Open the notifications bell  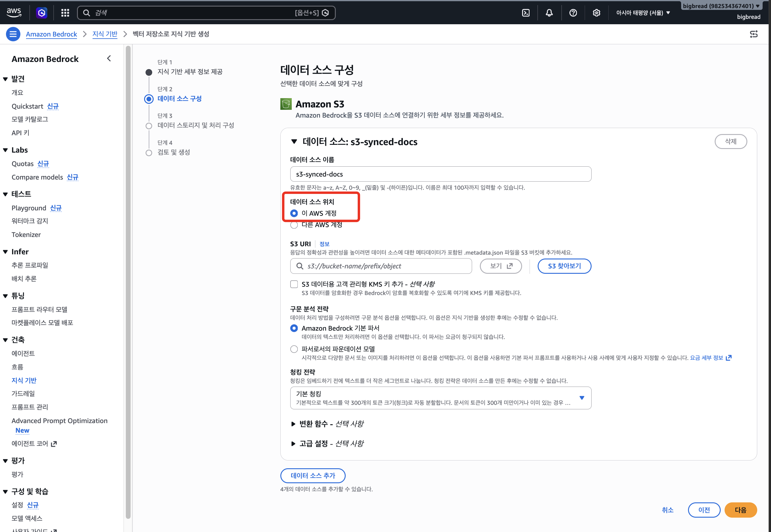click(549, 13)
